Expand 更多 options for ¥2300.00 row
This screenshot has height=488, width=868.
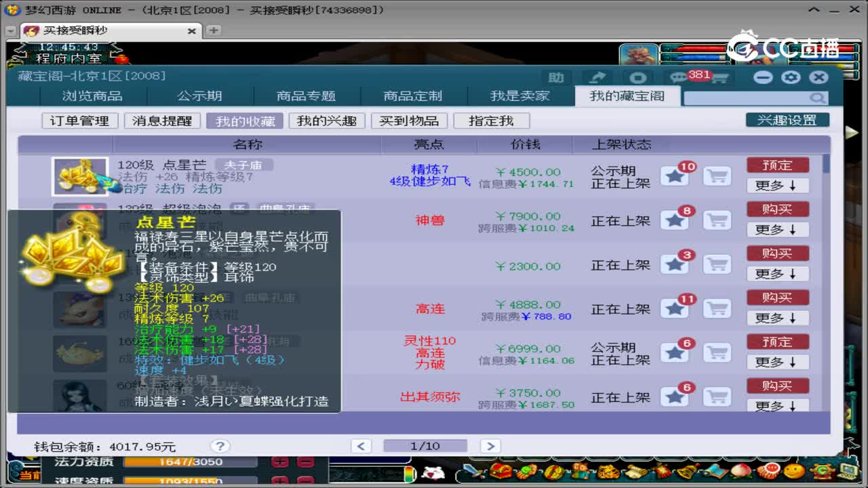[778, 274]
